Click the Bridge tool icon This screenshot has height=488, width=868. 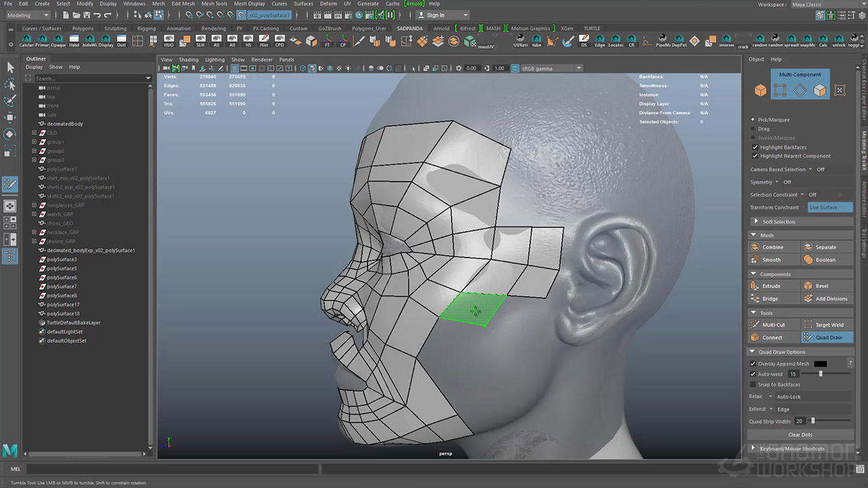point(755,299)
